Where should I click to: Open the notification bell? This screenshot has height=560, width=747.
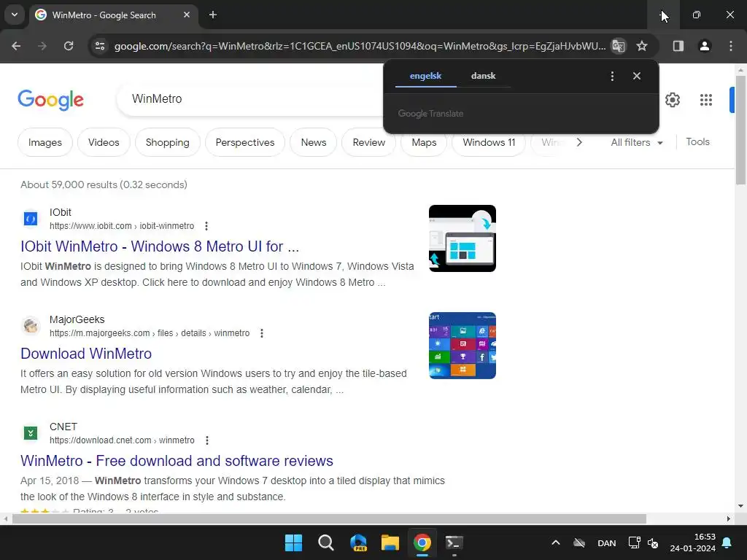point(727,542)
